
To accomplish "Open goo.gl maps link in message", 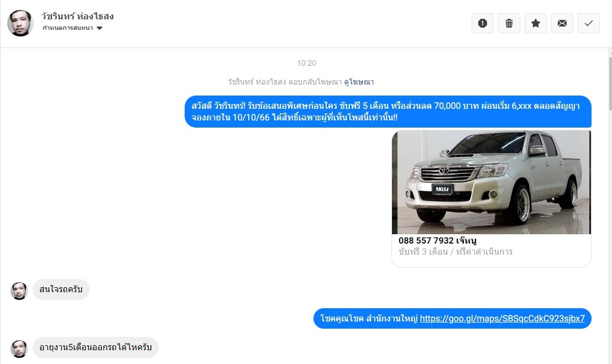I will tap(502, 318).
